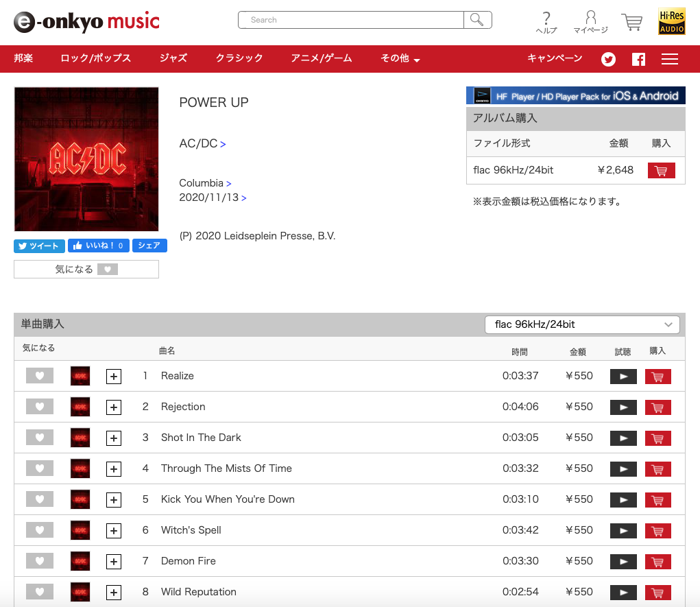700x607 pixels.
Task: Open the ヘルプ help icon
Action: click(x=546, y=23)
